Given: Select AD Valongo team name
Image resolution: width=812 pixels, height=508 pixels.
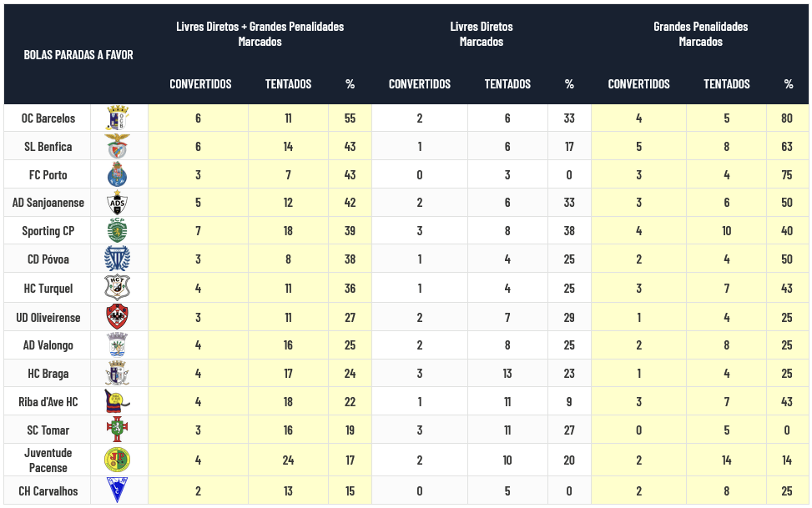Looking at the screenshot, I should (x=48, y=345).
